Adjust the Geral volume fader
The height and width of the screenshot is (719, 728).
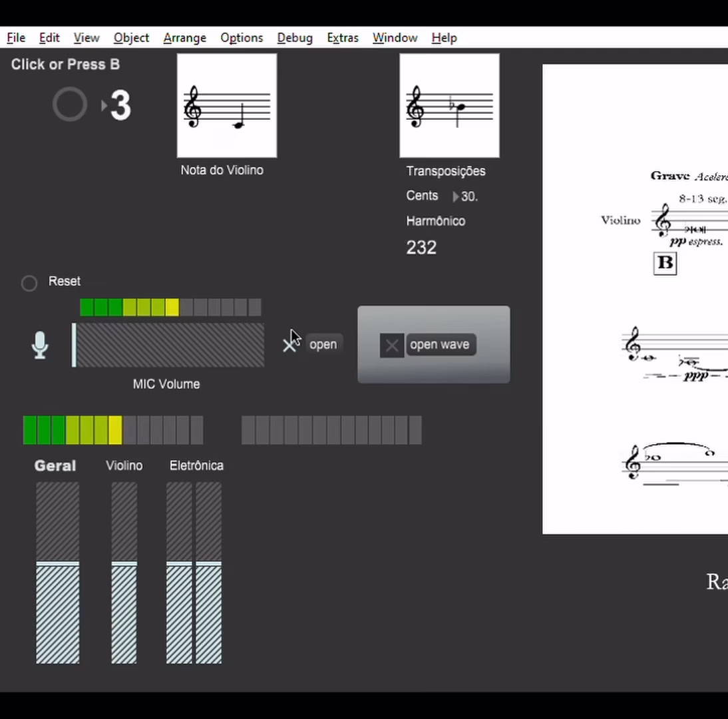pos(58,573)
